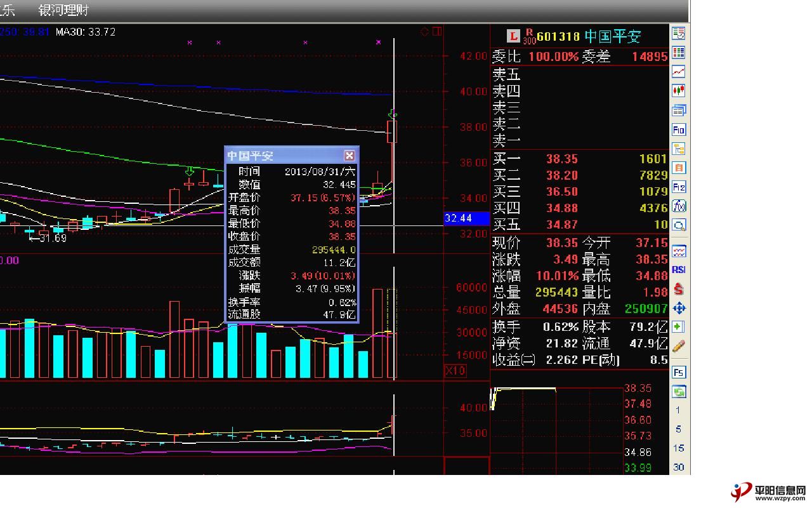Open the colored grid table icon

679,53
